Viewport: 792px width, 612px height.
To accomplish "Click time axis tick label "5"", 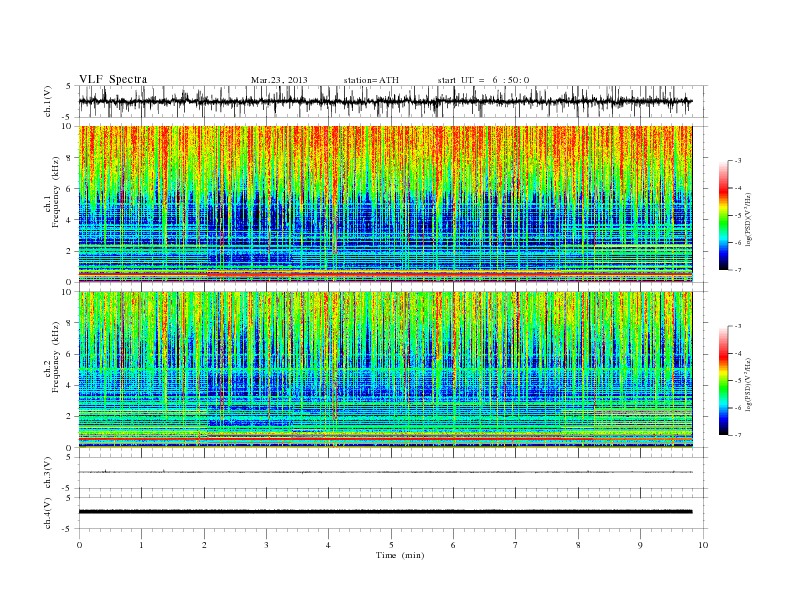I will click(x=391, y=545).
